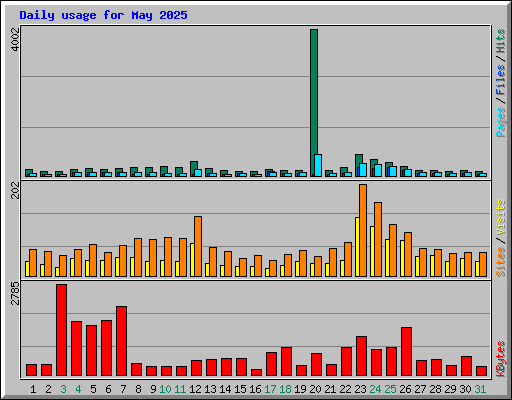Click the orange Visits bar for day 24
Image resolution: width=512 pixels, height=400 pixels.
click(x=378, y=239)
